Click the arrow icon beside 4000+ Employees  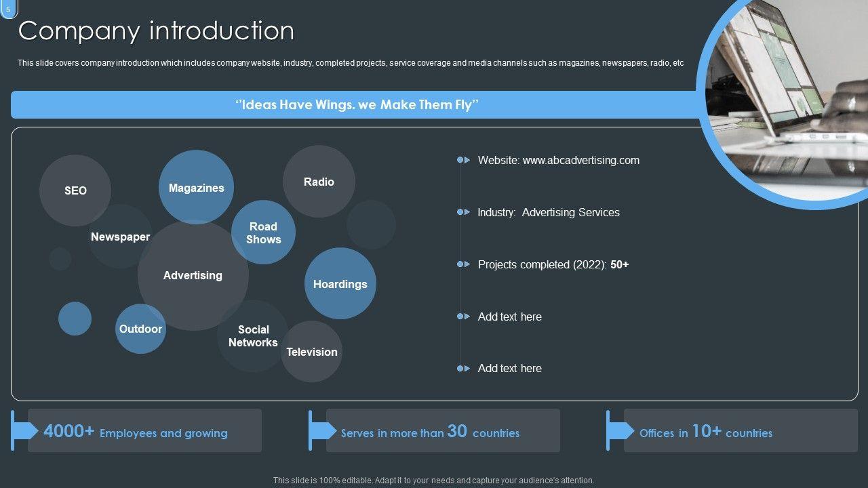click(x=26, y=430)
